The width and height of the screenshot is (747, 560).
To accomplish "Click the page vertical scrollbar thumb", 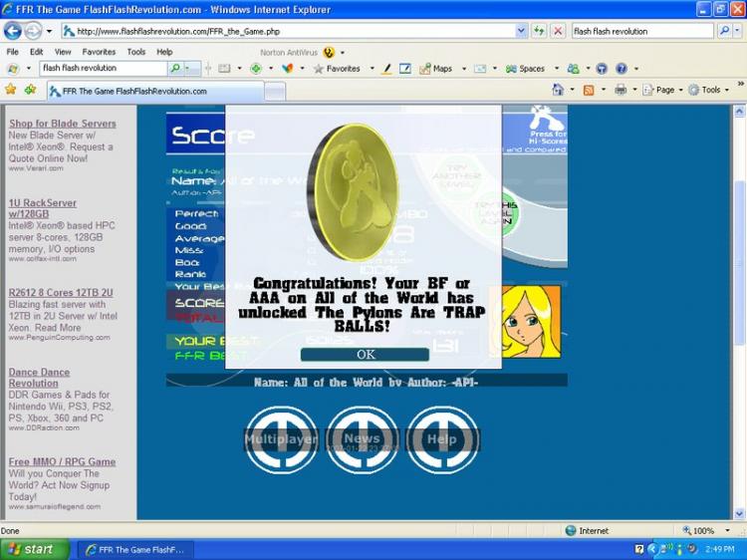I will point(739,262).
